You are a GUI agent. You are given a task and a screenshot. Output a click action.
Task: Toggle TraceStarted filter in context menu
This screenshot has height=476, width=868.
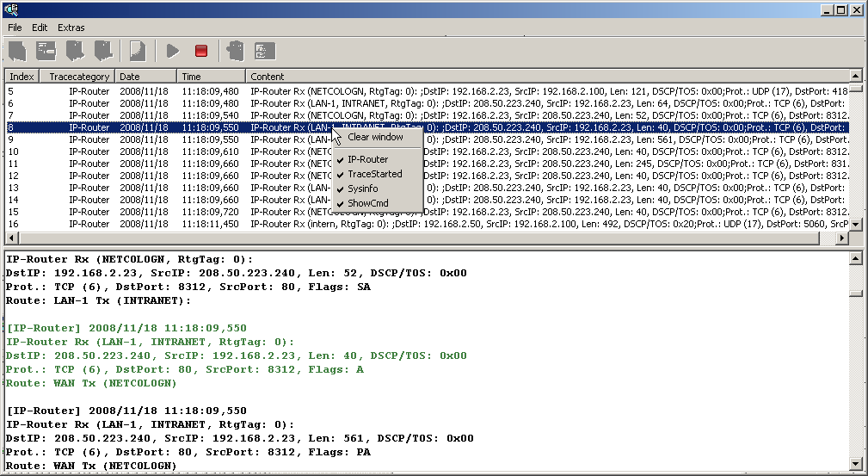[x=374, y=174]
